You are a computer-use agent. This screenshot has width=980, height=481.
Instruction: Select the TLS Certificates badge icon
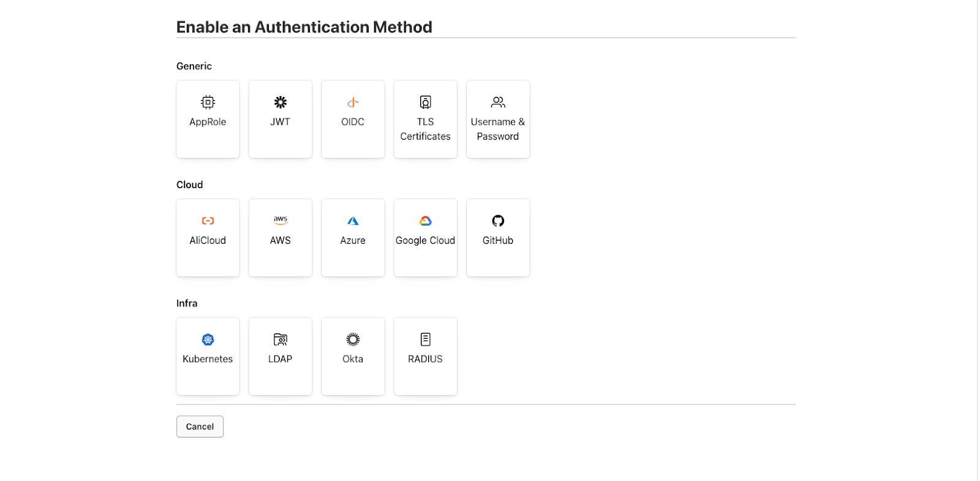[425, 102]
